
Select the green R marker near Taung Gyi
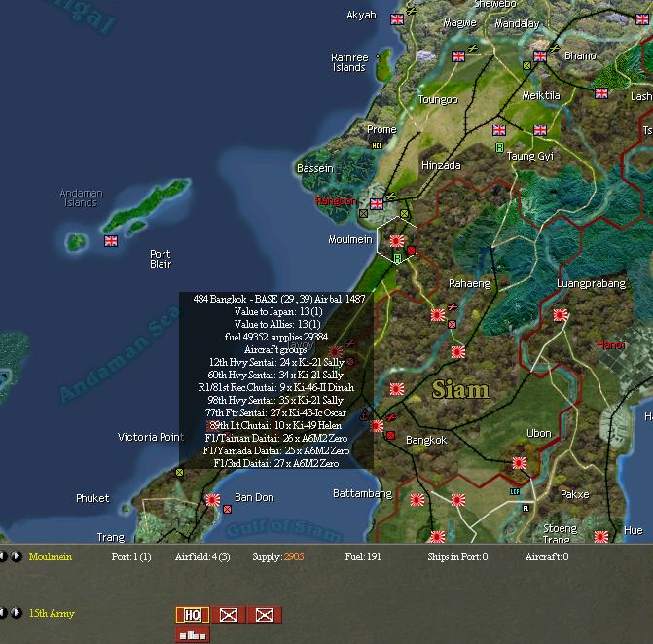[500, 147]
